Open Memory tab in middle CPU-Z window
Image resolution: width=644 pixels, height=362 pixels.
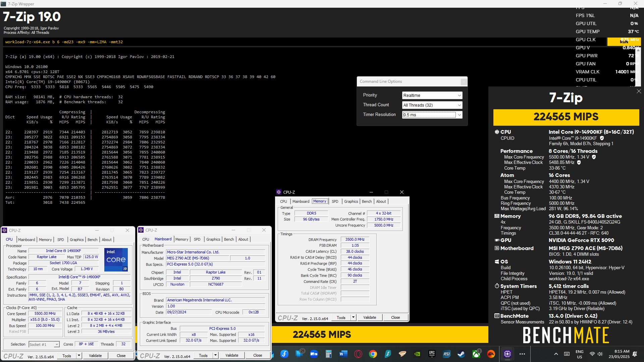182,239
